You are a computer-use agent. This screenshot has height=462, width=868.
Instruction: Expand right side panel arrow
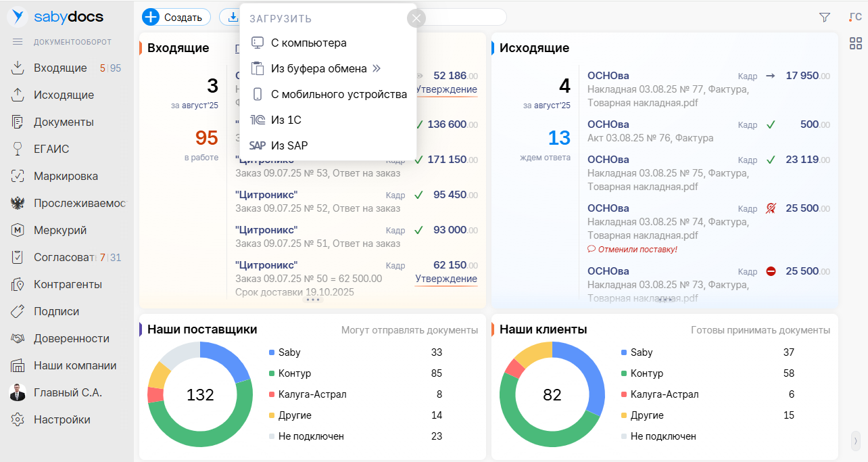click(x=855, y=440)
